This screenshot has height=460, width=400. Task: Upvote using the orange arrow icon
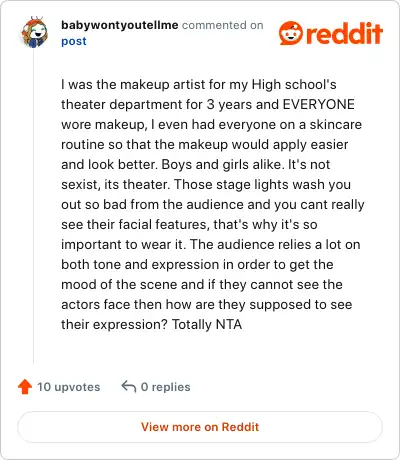pos(25,387)
